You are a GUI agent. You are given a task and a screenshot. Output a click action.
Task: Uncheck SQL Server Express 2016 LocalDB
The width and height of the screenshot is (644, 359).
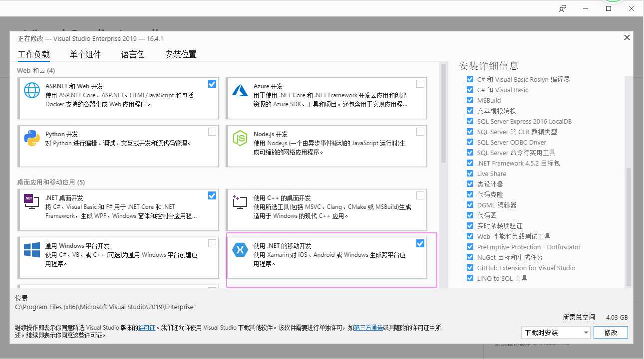470,121
